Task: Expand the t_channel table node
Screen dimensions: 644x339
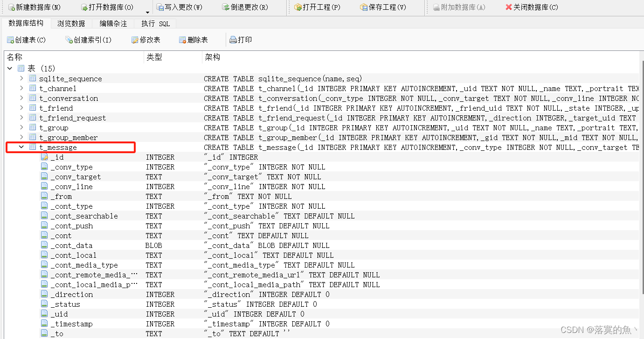Action: click(x=21, y=88)
